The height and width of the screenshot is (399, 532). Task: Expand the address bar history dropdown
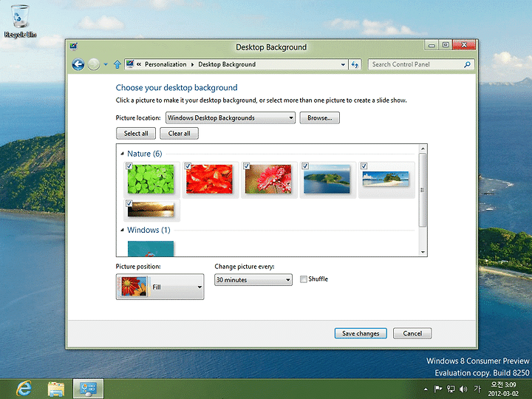click(343, 64)
